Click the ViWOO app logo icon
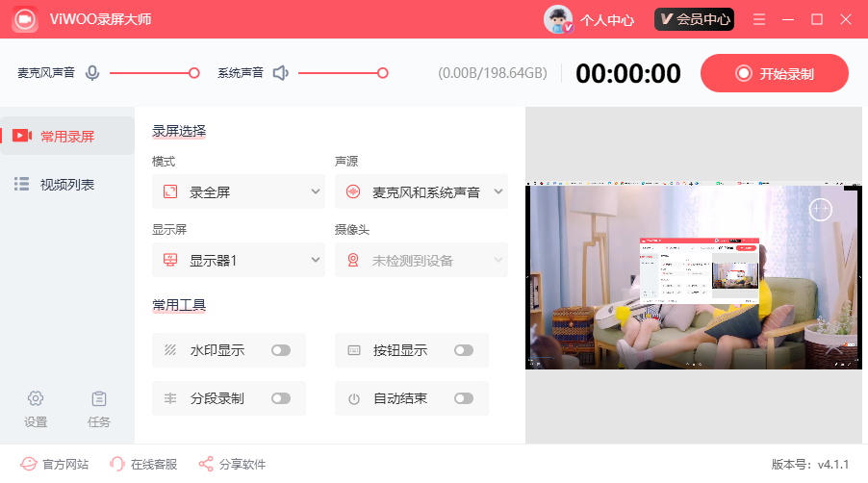The width and height of the screenshot is (868, 483). [x=25, y=19]
